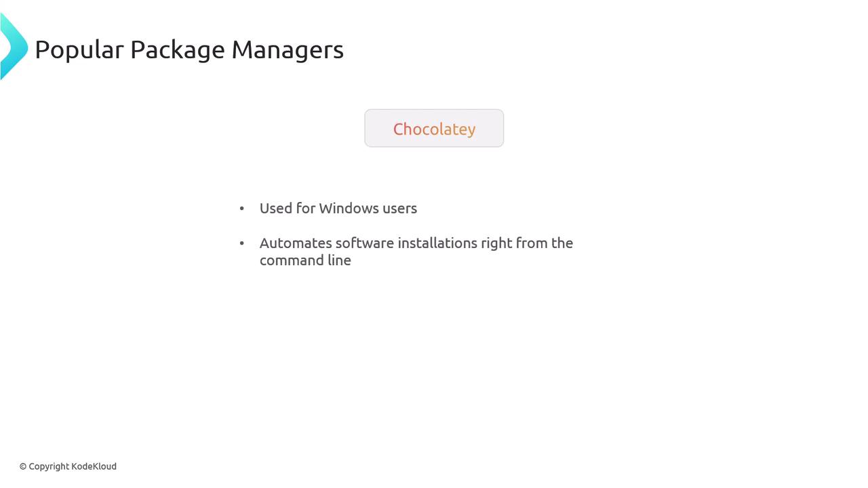
Task: Click the bullet dot before "Used for Windows"
Action: (x=242, y=208)
